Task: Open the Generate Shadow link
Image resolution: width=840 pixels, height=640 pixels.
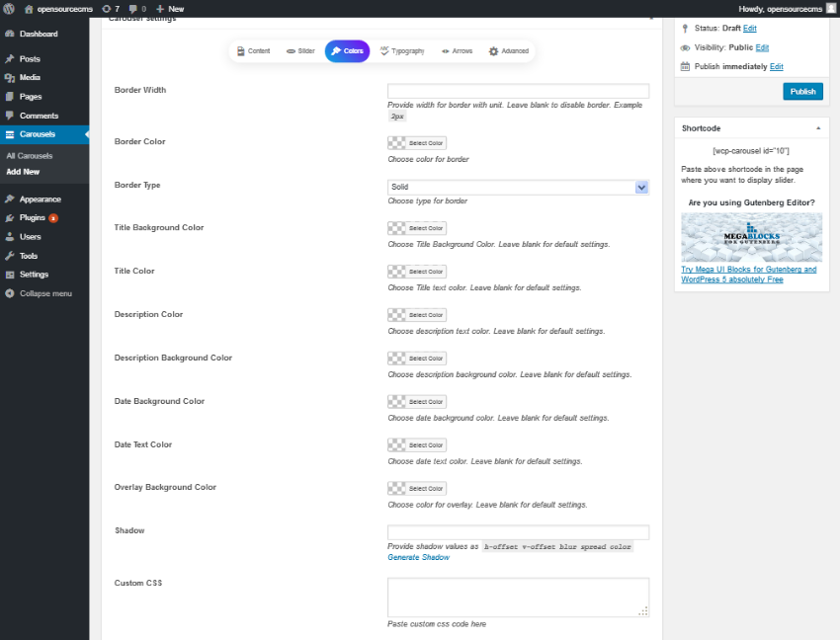Action: coord(418,557)
